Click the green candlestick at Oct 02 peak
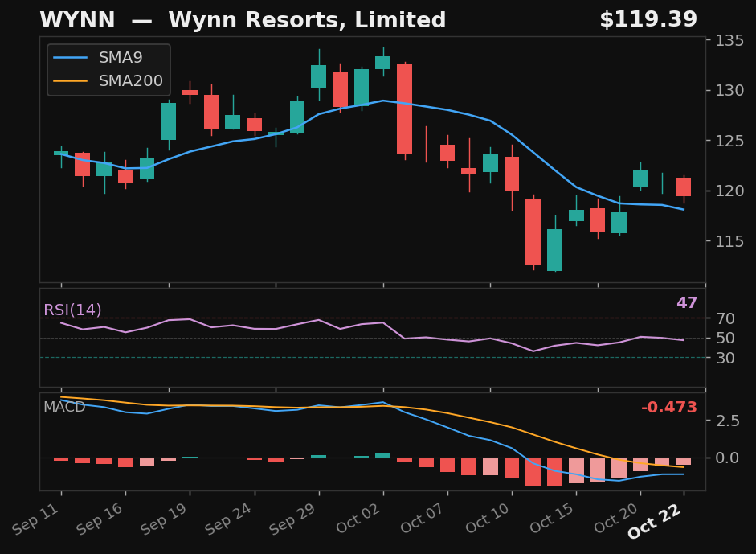Screen dimensions: 756x554 383,63
